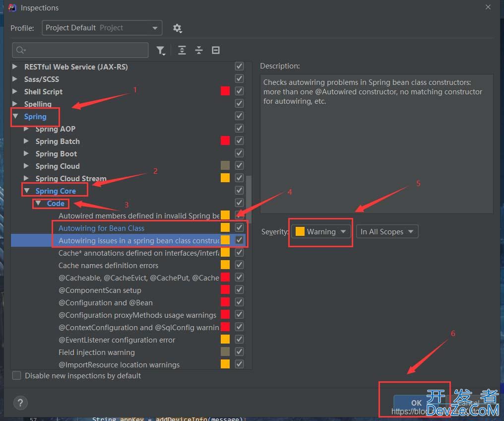
Task: Select Spring Cloud Stream tree item
Action: click(x=71, y=179)
